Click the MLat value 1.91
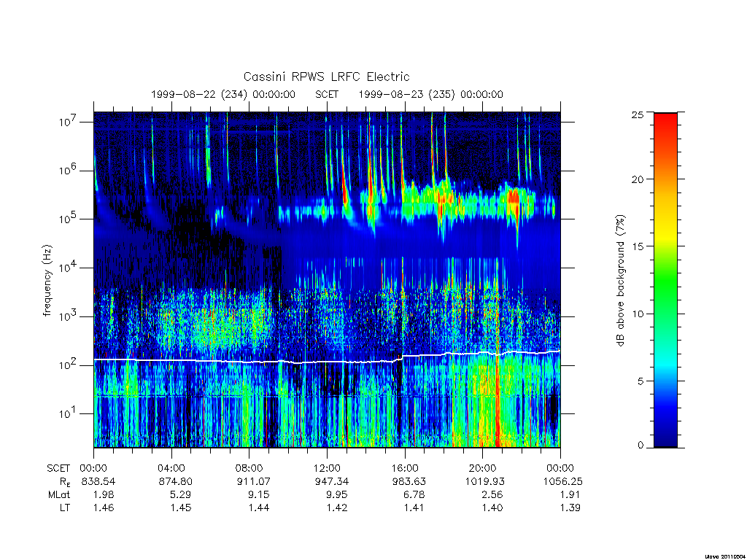 pyautogui.click(x=570, y=495)
